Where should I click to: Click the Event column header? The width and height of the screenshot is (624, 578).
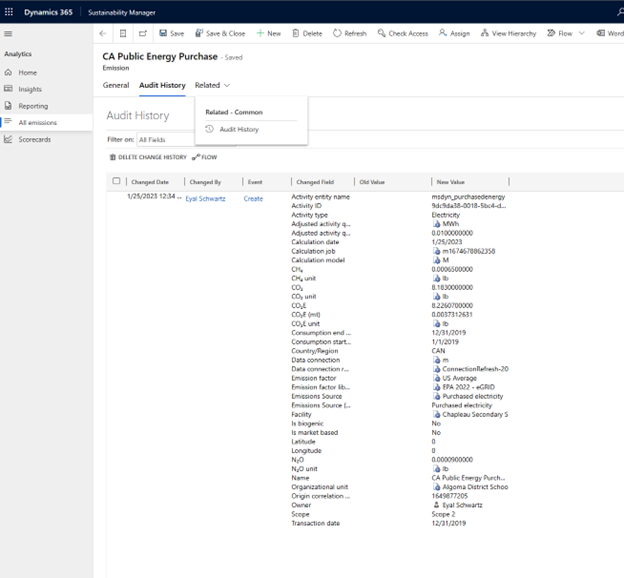[x=255, y=182]
